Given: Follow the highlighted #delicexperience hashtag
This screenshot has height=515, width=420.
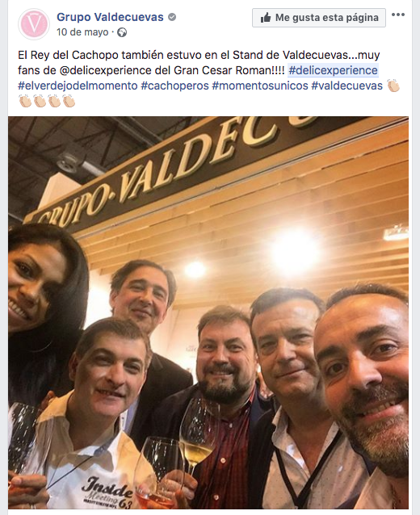Looking at the screenshot, I should point(333,70).
